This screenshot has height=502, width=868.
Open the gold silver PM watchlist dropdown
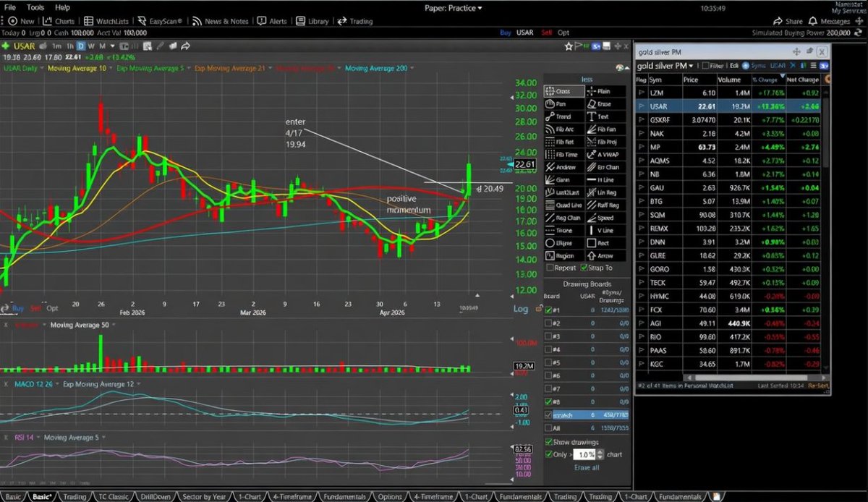[667, 66]
